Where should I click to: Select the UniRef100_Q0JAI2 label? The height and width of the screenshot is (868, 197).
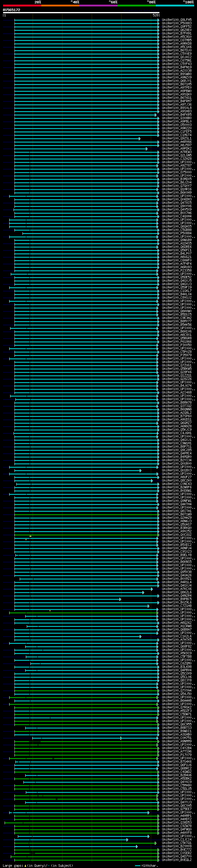[177, 57]
